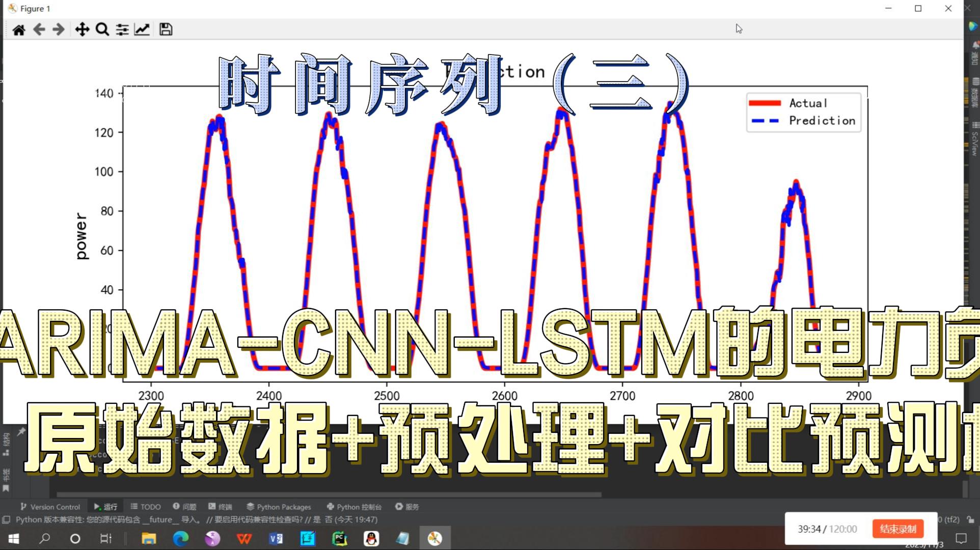Activate the Zoom to rectangle tool

pyautogui.click(x=102, y=30)
